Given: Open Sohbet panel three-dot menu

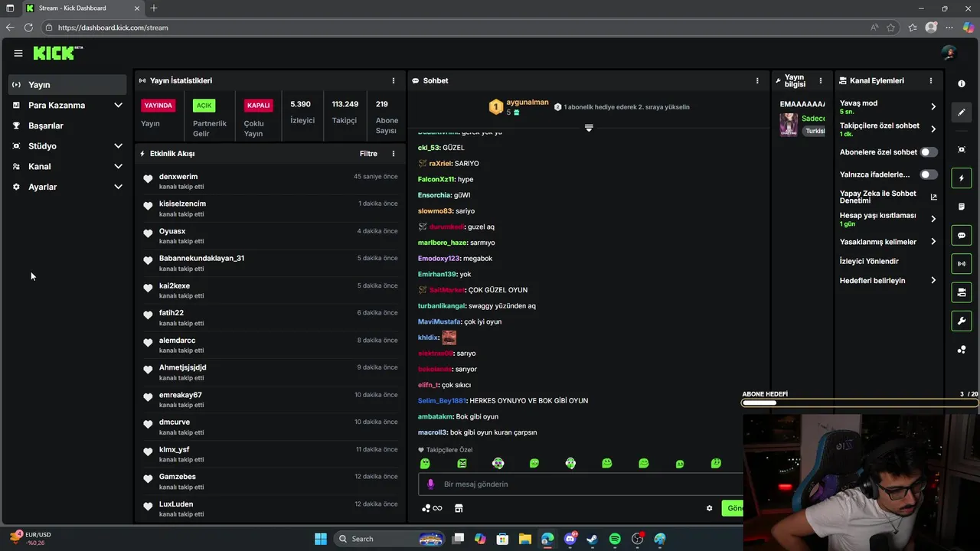Looking at the screenshot, I should tap(757, 80).
